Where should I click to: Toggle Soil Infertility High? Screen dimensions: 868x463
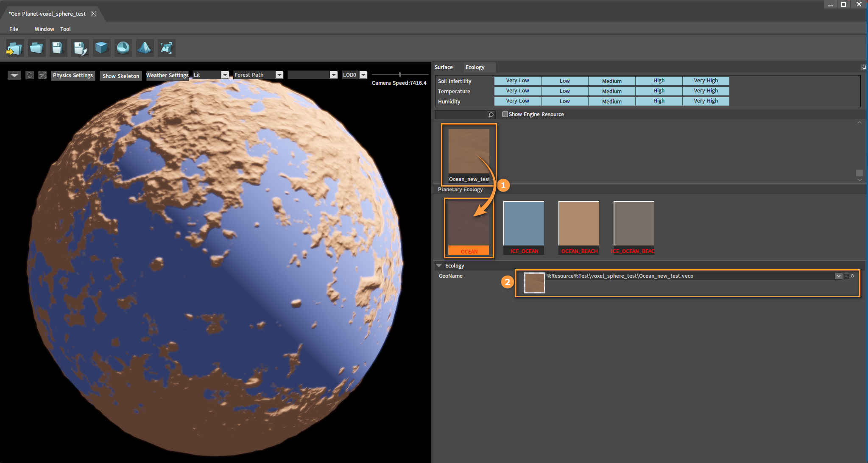pos(659,81)
